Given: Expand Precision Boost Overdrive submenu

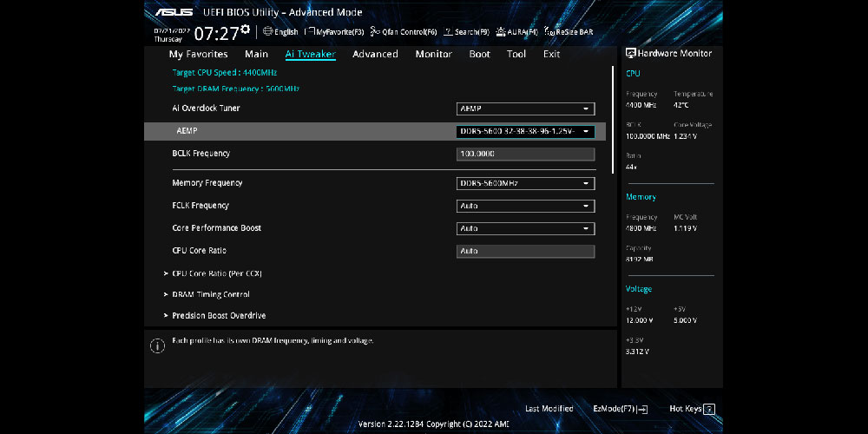Looking at the screenshot, I should coord(219,316).
